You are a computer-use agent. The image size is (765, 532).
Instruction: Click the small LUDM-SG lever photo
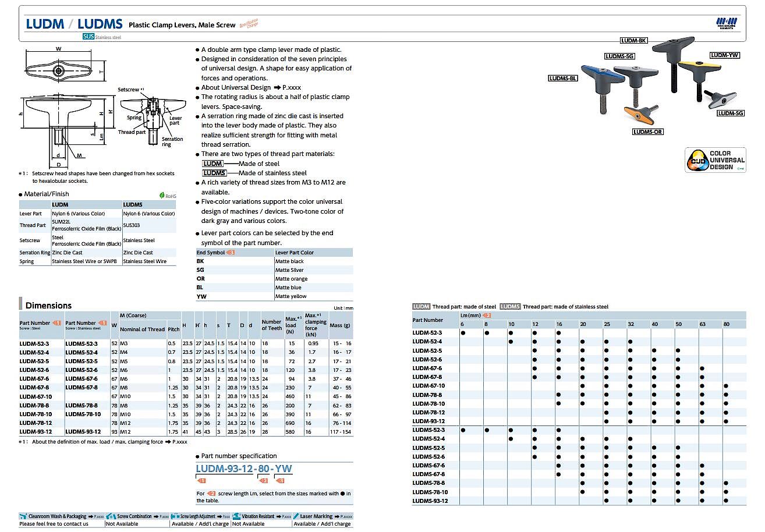click(x=720, y=99)
